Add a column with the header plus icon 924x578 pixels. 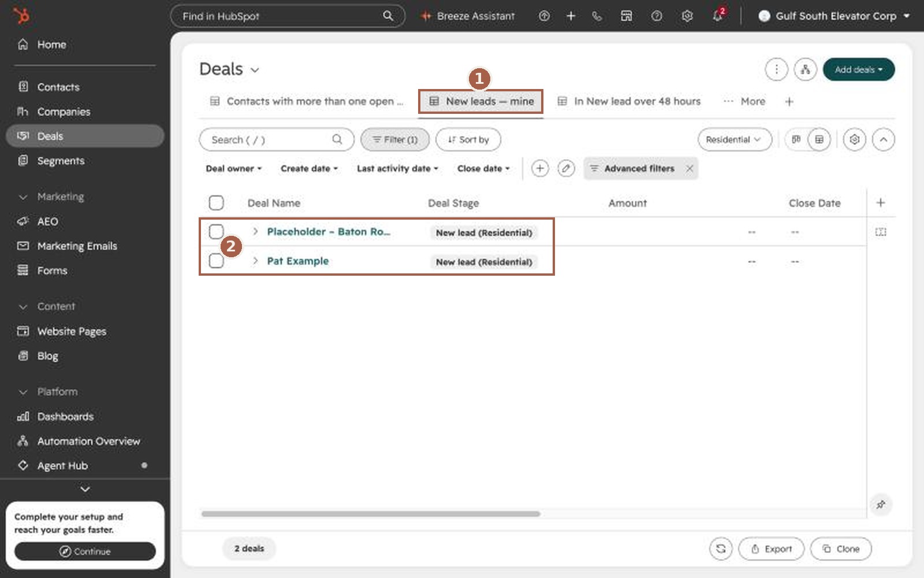880,203
